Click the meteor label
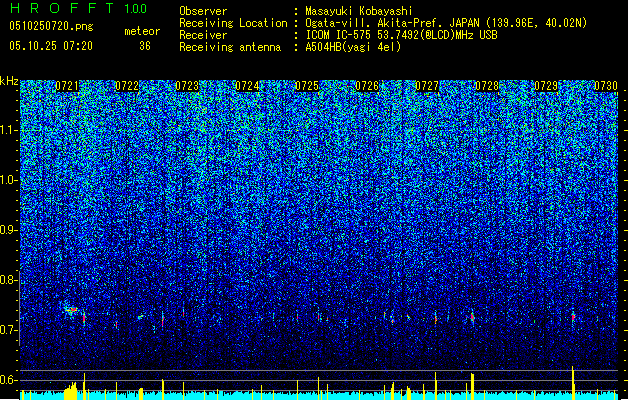Viewport: 629px width, 400px height. click(x=142, y=31)
